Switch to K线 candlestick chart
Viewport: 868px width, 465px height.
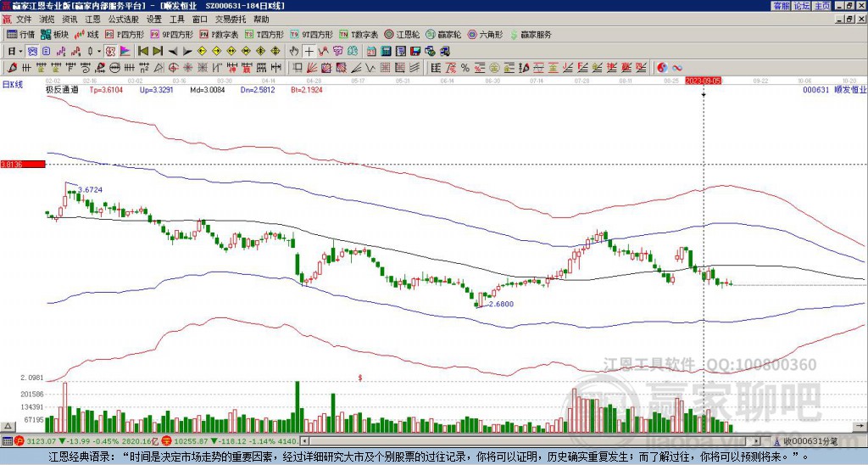[x=86, y=34]
